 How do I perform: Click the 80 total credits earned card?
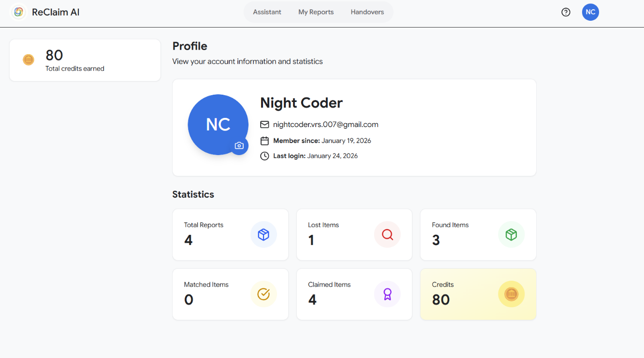pyautogui.click(x=85, y=60)
